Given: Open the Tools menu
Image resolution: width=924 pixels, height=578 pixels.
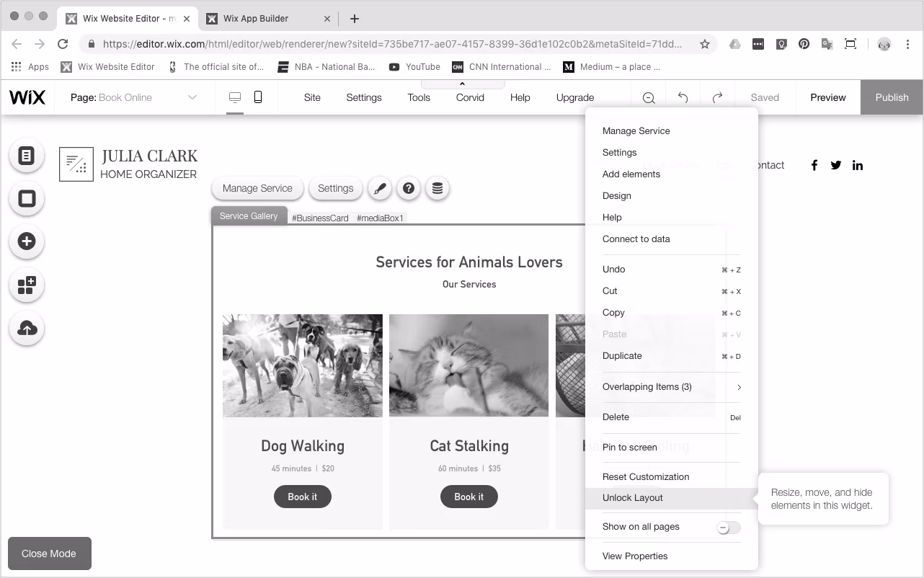Looking at the screenshot, I should pos(419,97).
